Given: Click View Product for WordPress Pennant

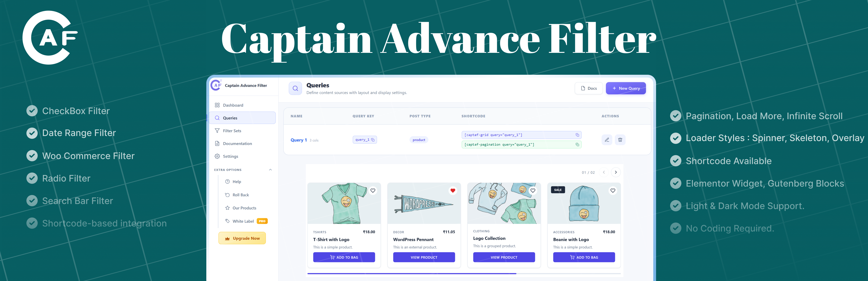Looking at the screenshot, I should click(x=424, y=257).
